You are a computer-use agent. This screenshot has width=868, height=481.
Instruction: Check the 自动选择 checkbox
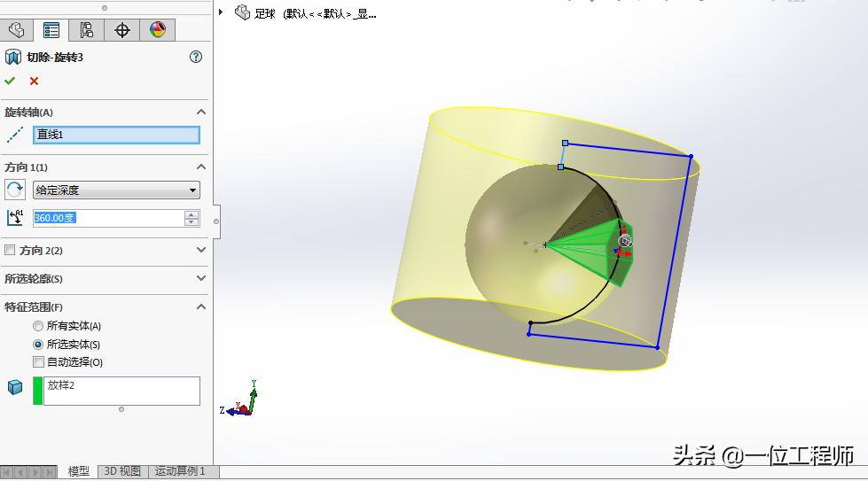38,361
